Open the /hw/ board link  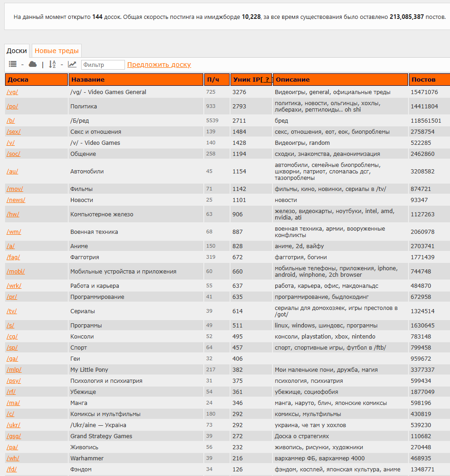(x=13, y=214)
